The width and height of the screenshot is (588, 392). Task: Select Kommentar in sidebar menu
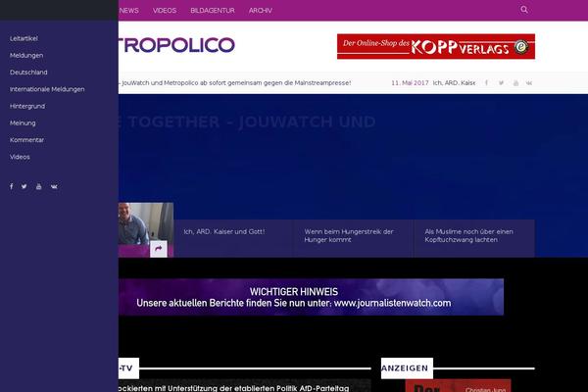click(26, 140)
